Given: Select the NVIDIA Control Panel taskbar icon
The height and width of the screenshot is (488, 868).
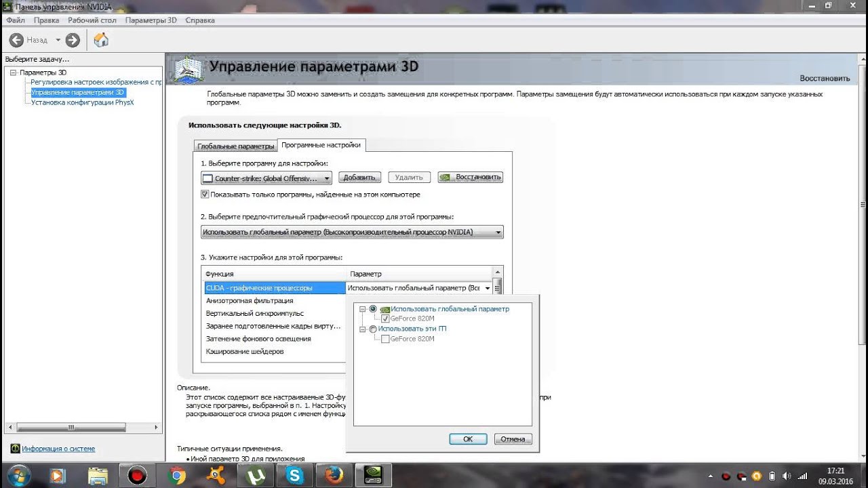Looking at the screenshot, I should click(374, 476).
